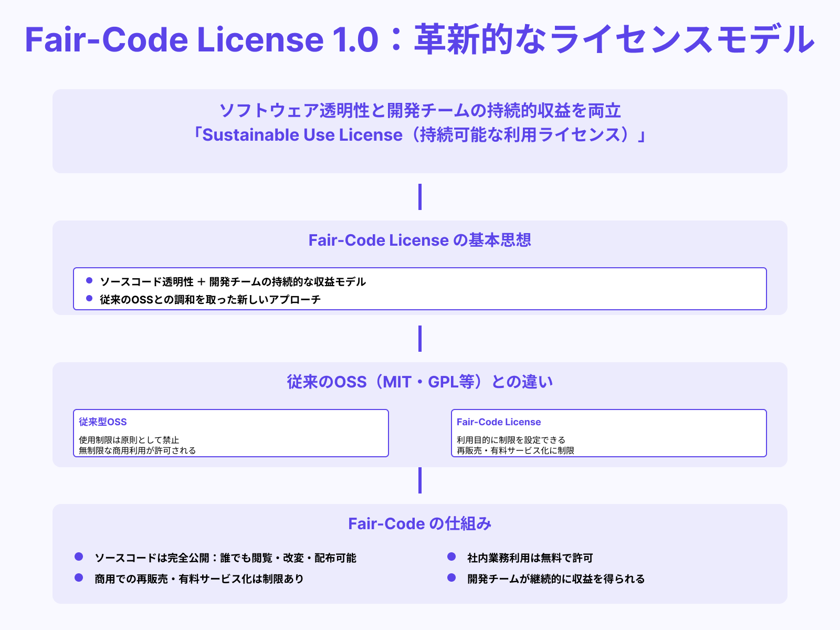This screenshot has height=630, width=840.
Task: Click the bullet dot next to 開発チームが継続的に収益を得られる
Action: click(450, 578)
